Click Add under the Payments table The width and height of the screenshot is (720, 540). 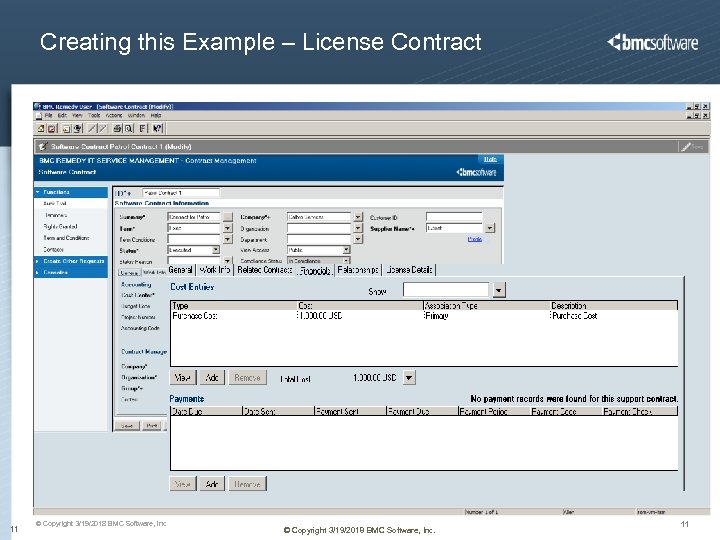(x=212, y=484)
